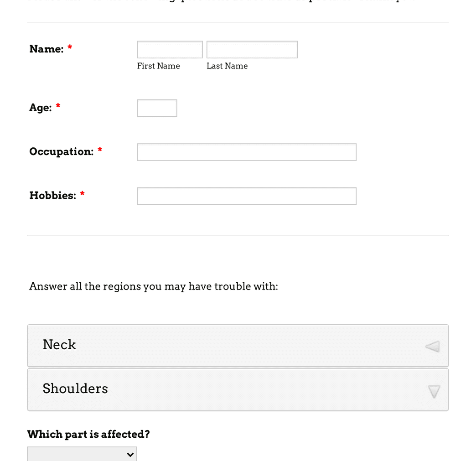The image size is (476, 461).
Task: Click the Neck section collapse arrow
Action: click(432, 346)
